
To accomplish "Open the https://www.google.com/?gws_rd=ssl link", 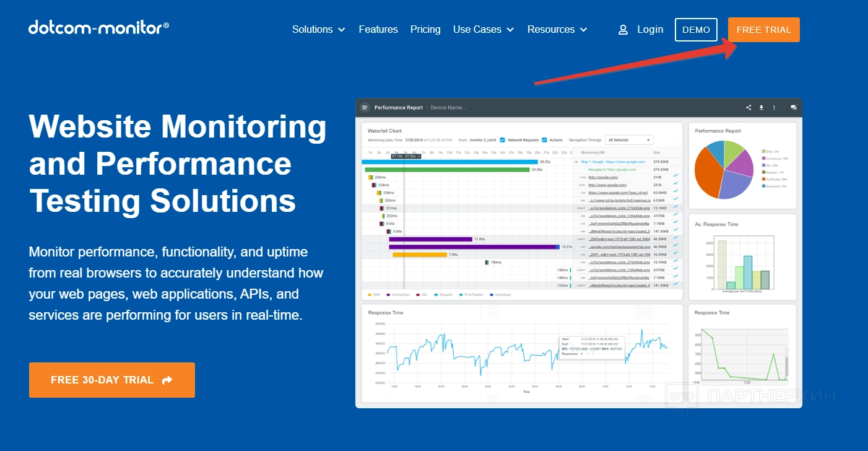I will click(x=618, y=193).
